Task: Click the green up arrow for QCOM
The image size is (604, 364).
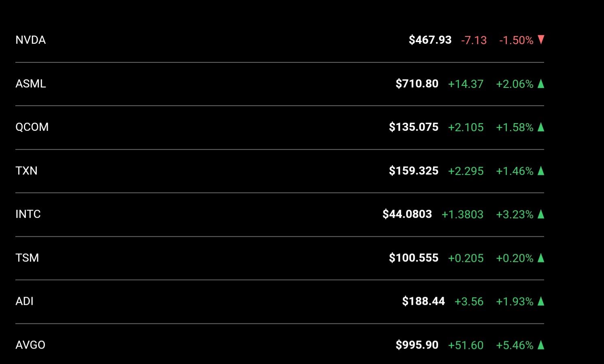Action: coord(541,127)
